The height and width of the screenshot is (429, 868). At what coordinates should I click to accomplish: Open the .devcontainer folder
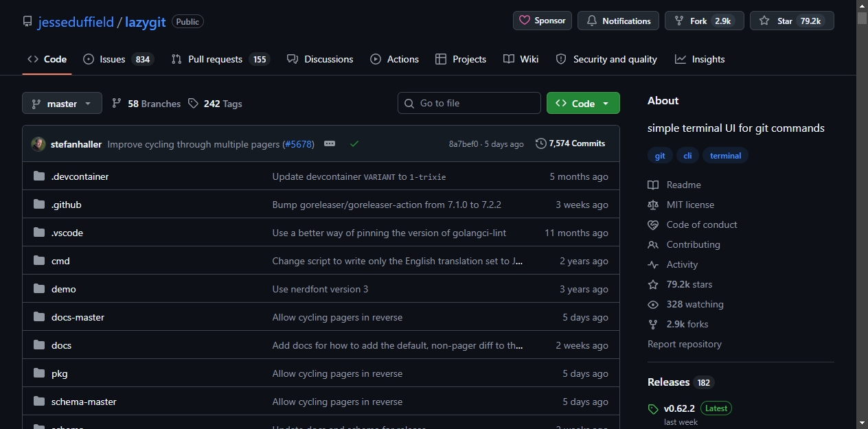coord(80,176)
